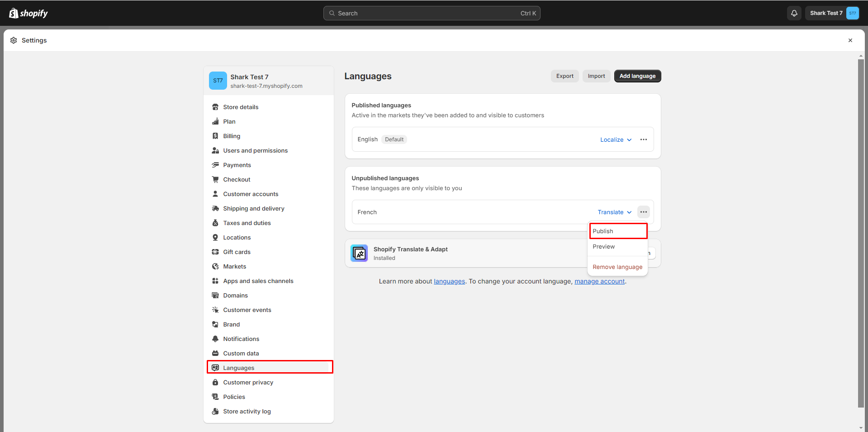Choose Remove language from context menu
The image size is (868, 432).
(617, 267)
